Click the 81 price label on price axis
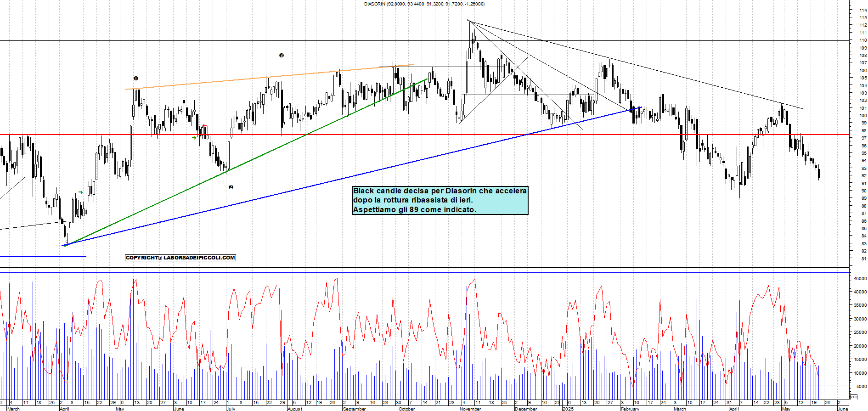The width and height of the screenshot is (868, 411). point(864,259)
